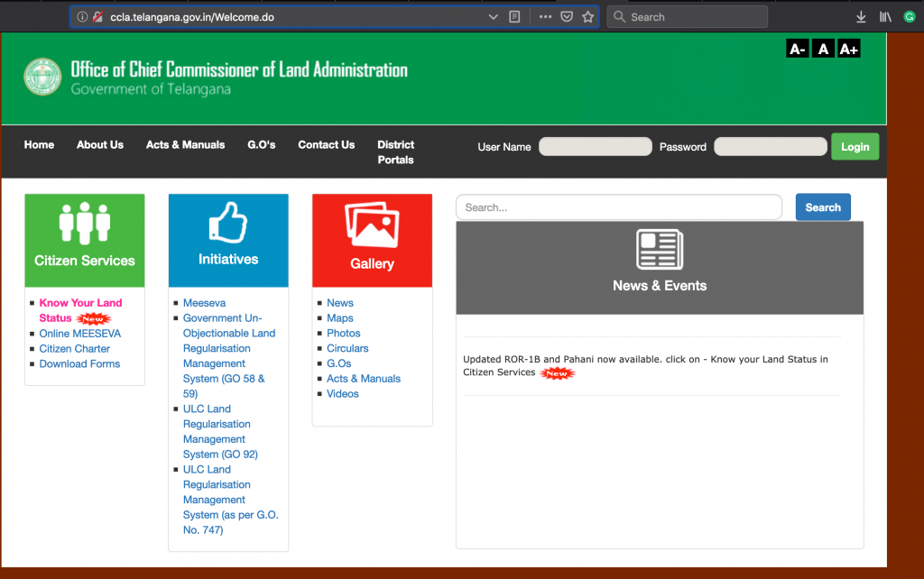Click the Initiatives heading text

[x=228, y=259]
